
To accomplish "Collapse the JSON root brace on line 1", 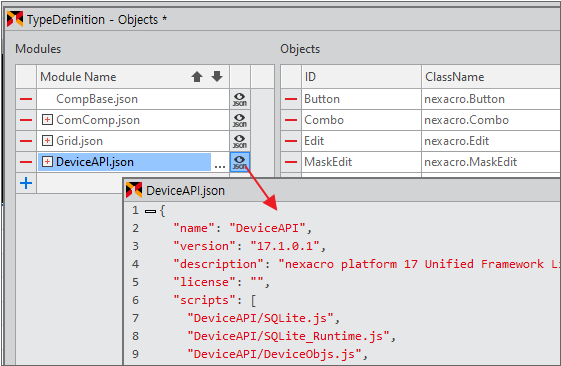I will (x=150, y=211).
